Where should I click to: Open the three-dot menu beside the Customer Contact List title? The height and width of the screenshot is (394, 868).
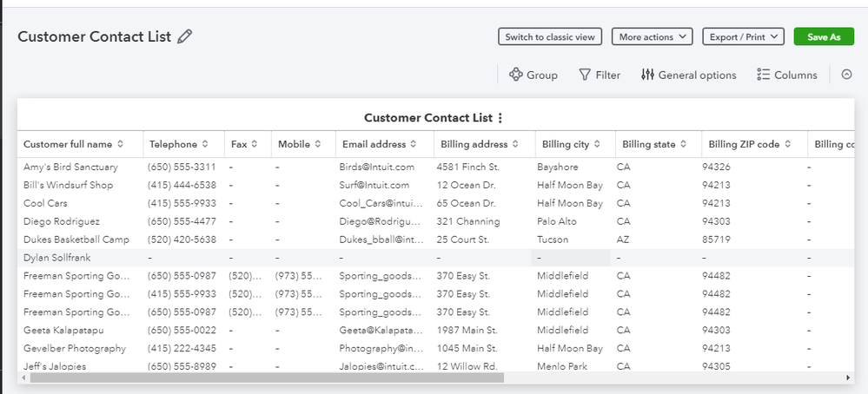point(500,118)
